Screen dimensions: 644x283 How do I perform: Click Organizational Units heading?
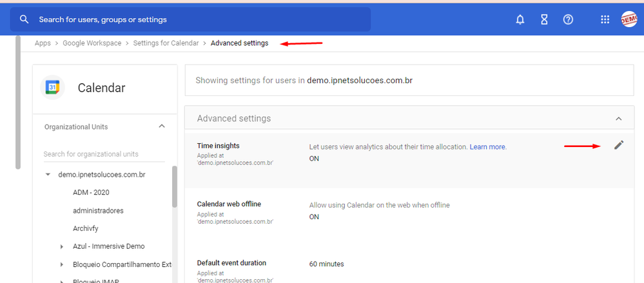[76, 127]
